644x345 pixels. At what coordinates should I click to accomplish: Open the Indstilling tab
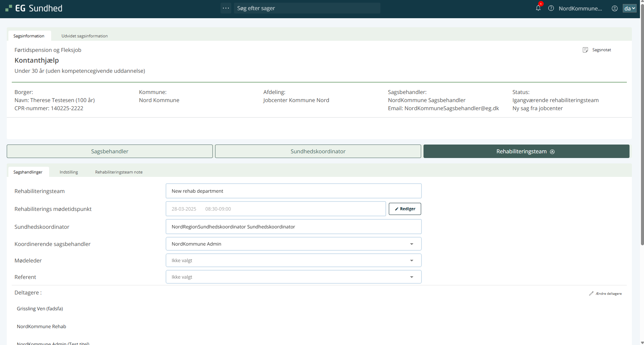69,172
